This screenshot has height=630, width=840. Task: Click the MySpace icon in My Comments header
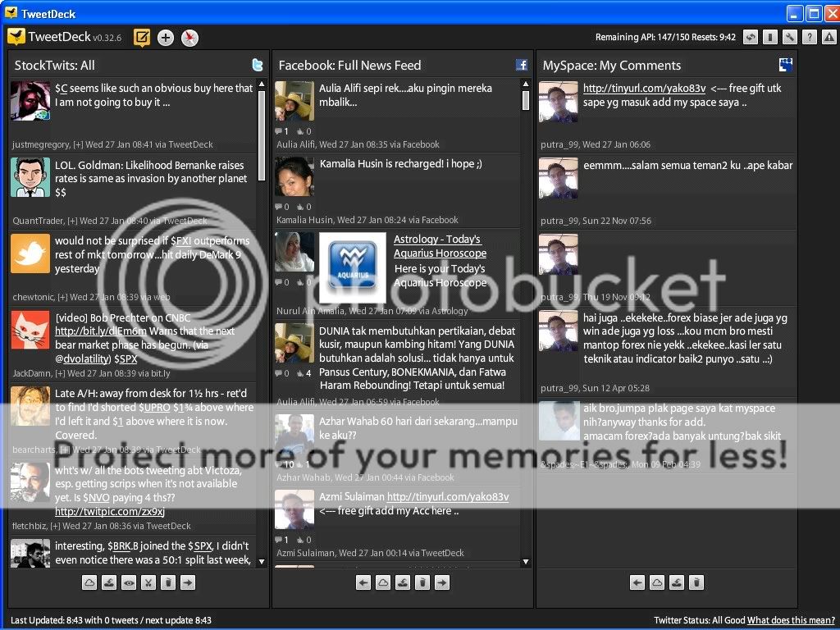point(786,65)
